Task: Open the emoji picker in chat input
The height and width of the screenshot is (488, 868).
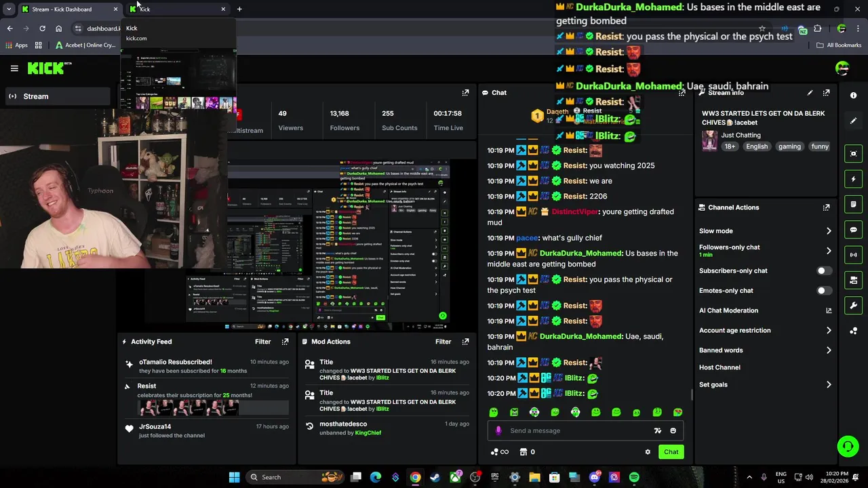Action: pos(673,430)
